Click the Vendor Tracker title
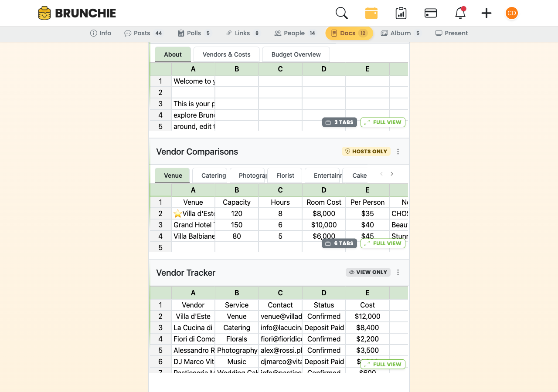The height and width of the screenshot is (392, 558). tap(186, 273)
